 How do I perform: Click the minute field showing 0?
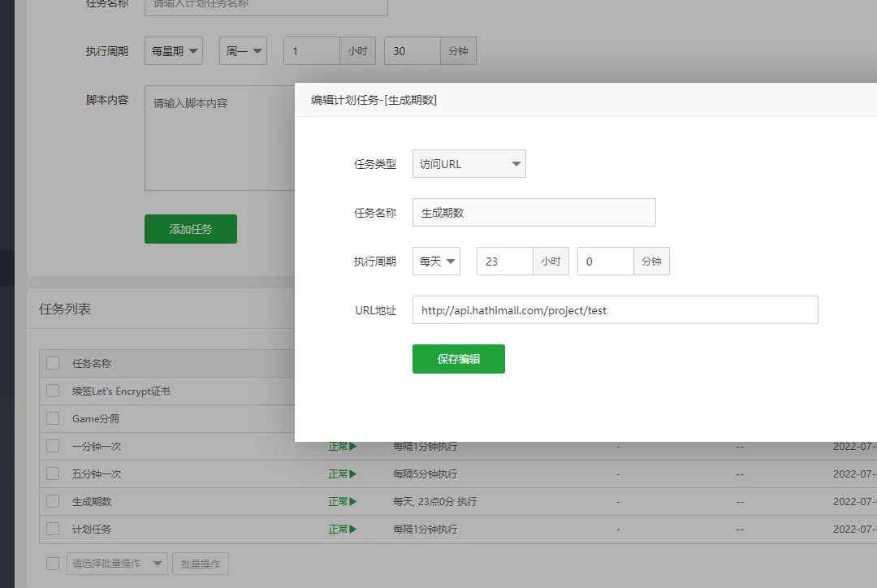(x=605, y=262)
